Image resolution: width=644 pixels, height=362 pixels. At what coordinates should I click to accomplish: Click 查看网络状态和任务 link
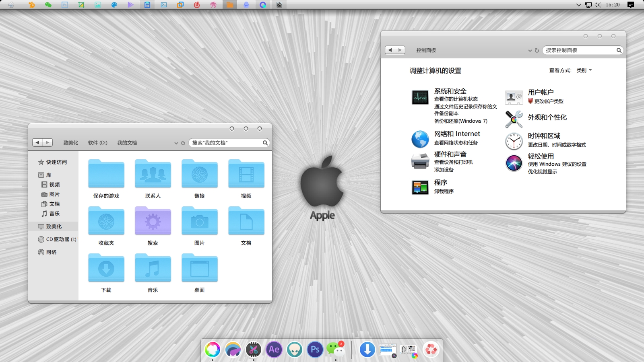point(456,143)
